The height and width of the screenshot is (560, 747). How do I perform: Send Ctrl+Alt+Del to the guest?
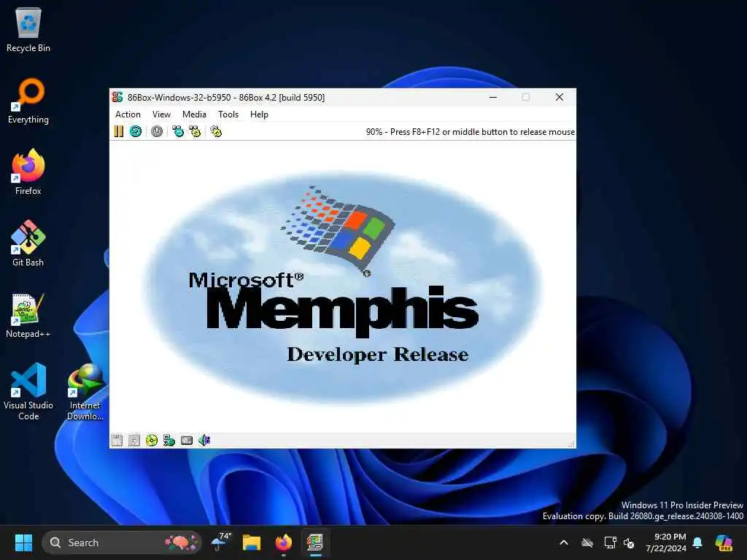click(x=178, y=131)
